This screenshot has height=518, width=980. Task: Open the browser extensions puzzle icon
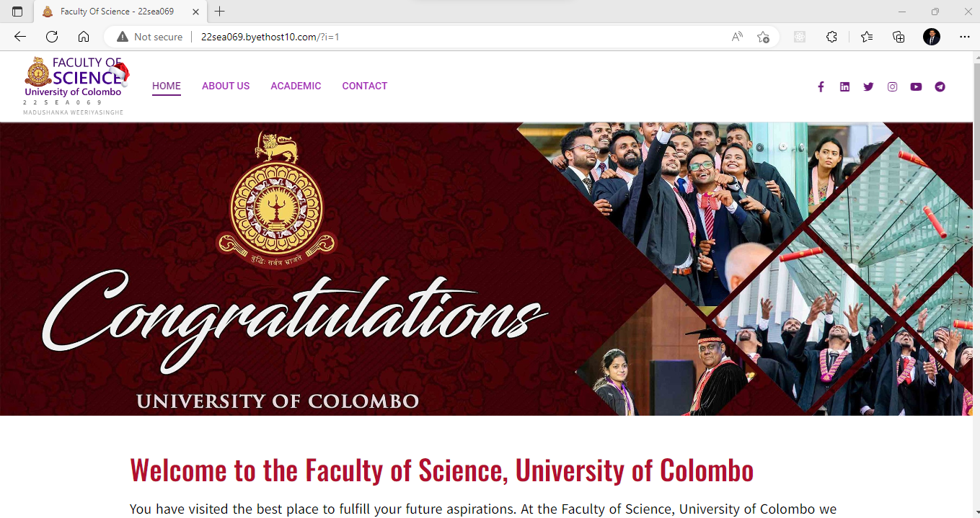831,37
